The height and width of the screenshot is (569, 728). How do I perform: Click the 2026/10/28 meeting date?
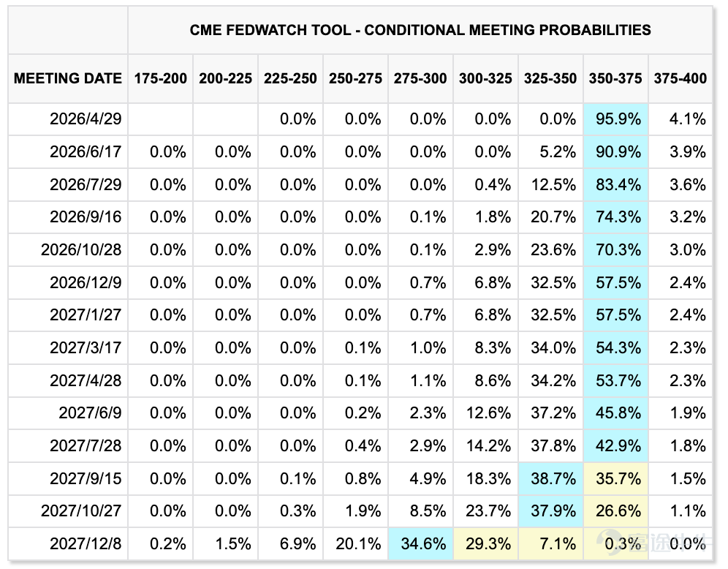click(81, 250)
